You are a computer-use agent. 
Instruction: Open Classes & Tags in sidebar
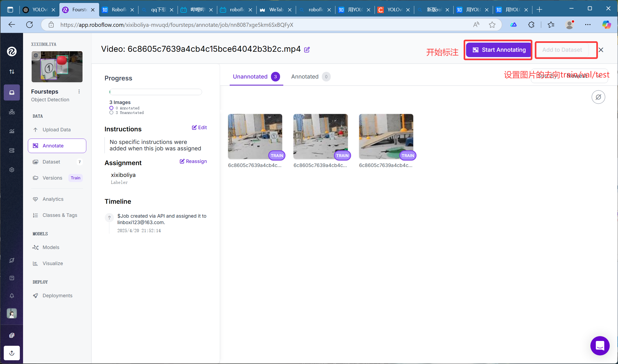click(59, 215)
